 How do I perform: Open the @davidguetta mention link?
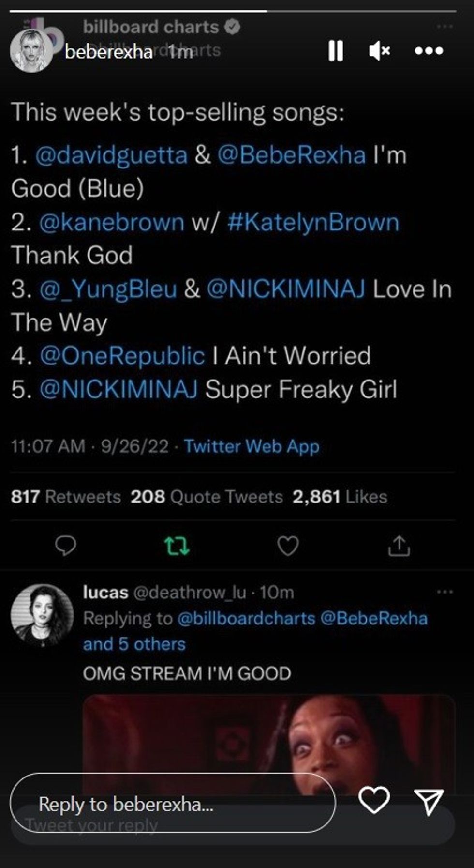point(111,155)
